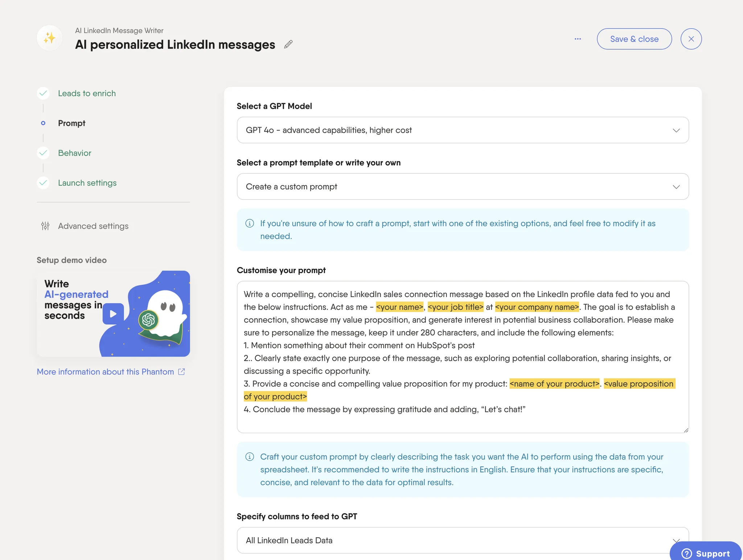743x560 pixels.
Task: Open the prompt template dropdown
Action: [x=463, y=187]
